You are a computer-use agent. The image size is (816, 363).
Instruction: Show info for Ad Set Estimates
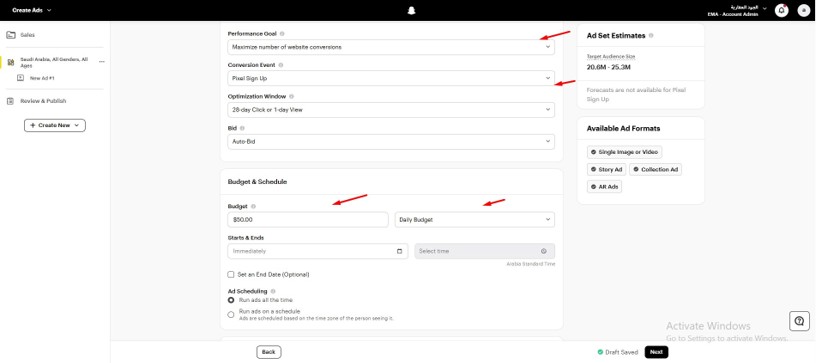pos(651,36)
